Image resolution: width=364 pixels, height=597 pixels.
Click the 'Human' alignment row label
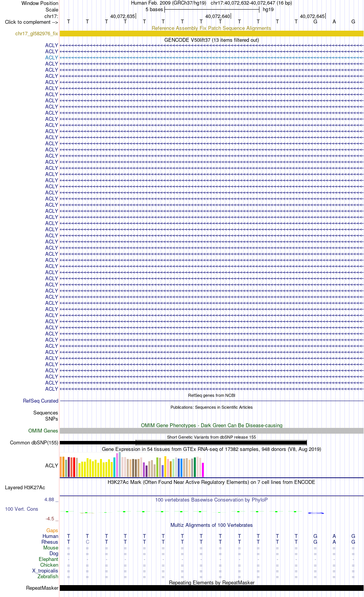[51, 536]
